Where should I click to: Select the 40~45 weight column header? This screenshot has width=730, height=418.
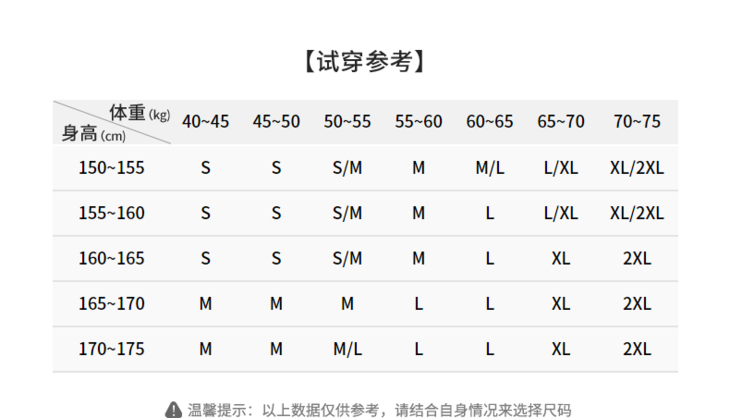tap(205, 121)
